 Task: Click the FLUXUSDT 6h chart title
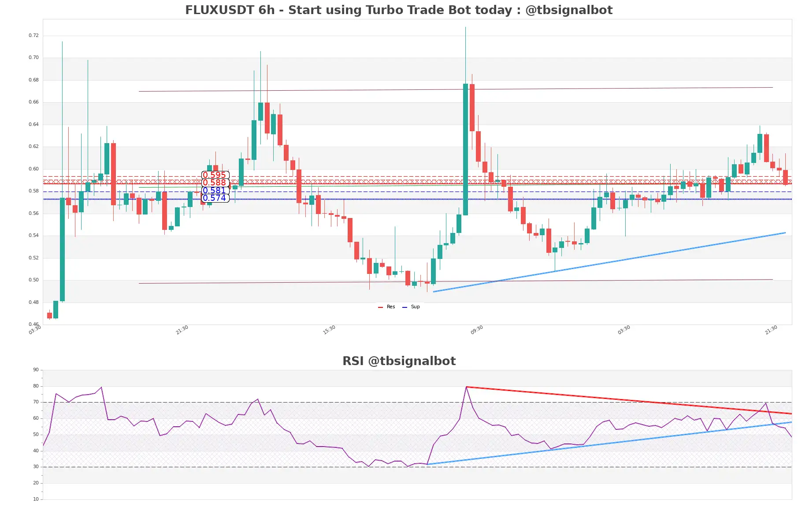tap(398, 10)
